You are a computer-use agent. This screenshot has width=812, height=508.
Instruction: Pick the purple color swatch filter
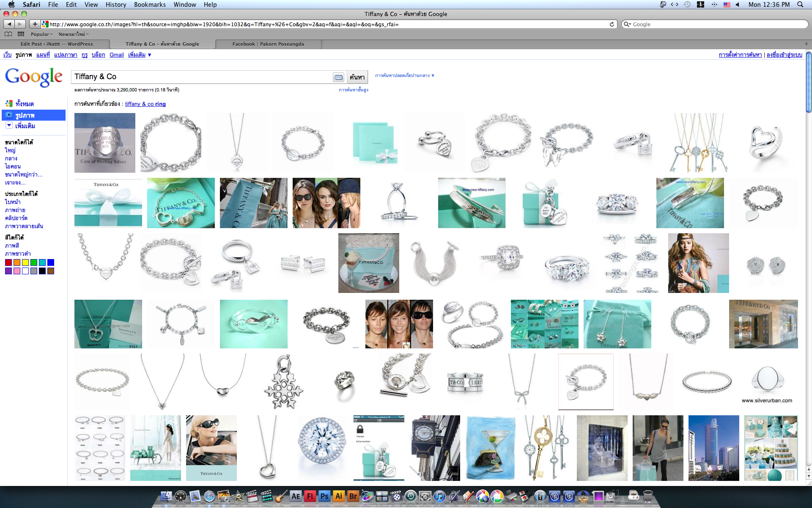tap(8, 271)
